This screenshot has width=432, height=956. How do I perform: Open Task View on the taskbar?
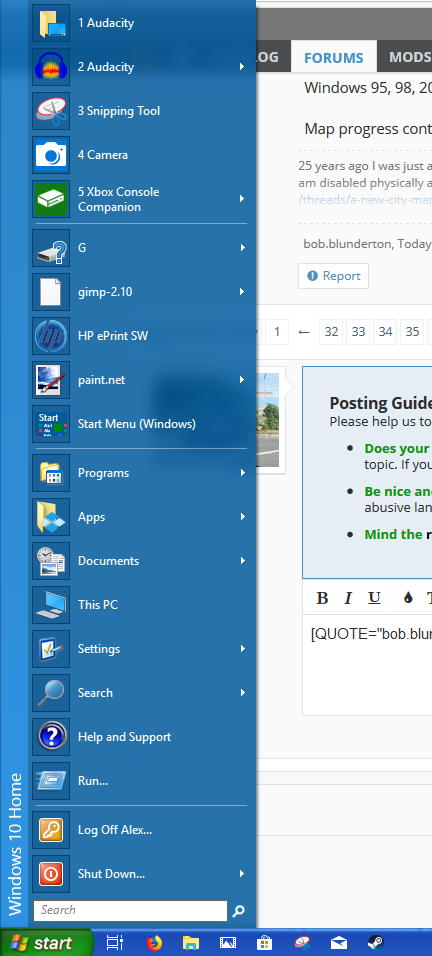click(115, 943)
